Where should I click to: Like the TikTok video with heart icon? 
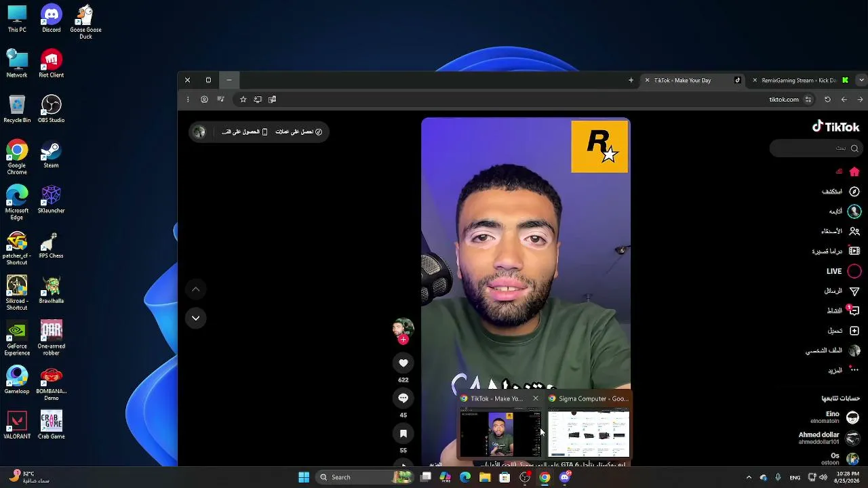click(x=403, y=363)
